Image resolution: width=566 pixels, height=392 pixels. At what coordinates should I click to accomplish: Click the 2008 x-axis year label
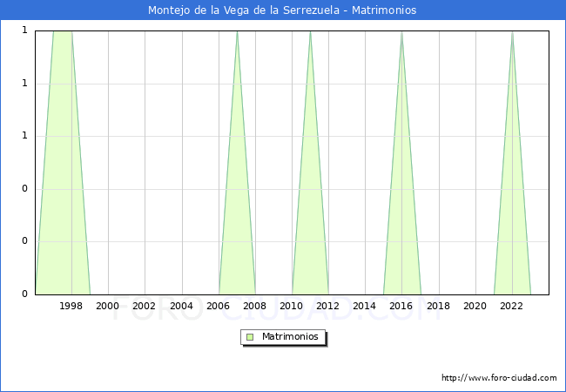pos(255,306)
